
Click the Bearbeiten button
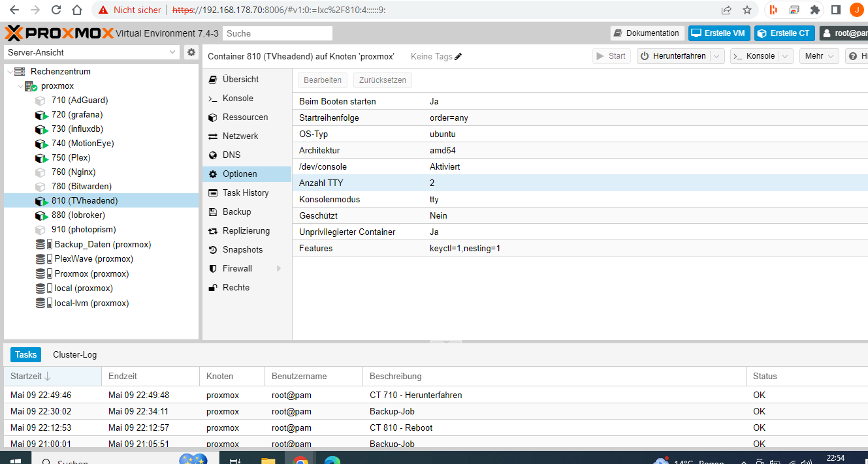pos(323,80)
